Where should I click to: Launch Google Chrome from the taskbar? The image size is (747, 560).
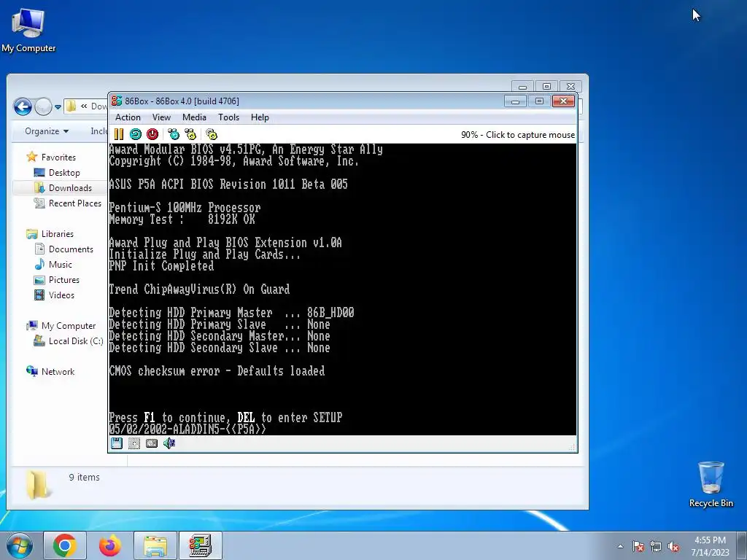pyautogui.click(x=65, y=545)
